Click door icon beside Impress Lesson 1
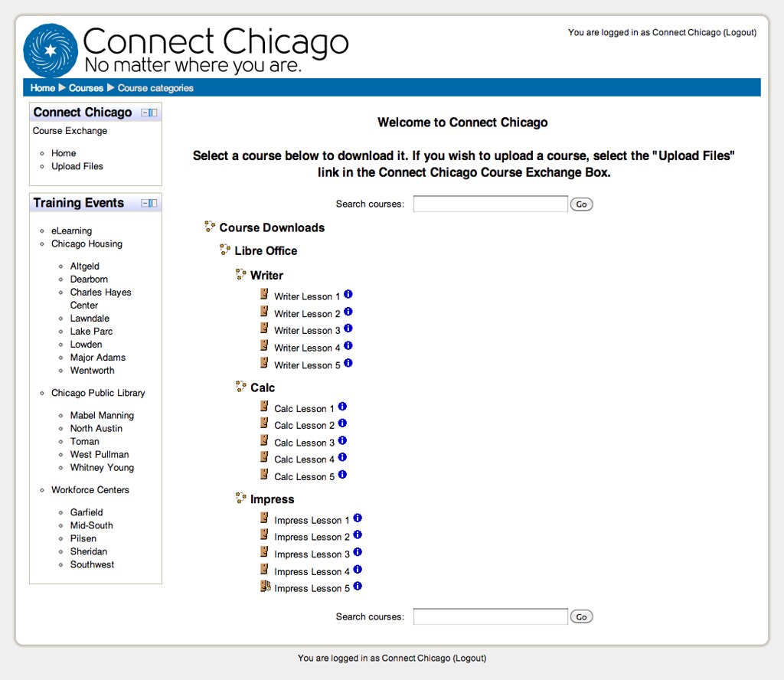The width and height of the screenshot is (784, 680). [264, 518]
